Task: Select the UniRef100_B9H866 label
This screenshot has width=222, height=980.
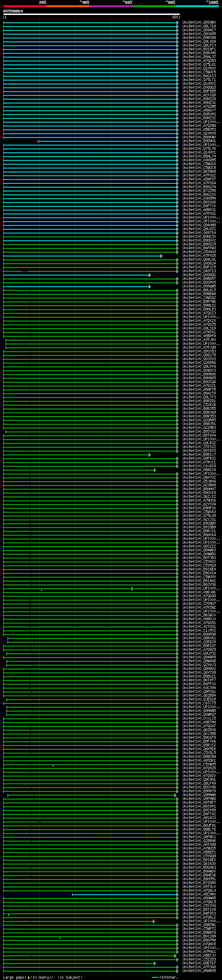Action: click(199, 374)
